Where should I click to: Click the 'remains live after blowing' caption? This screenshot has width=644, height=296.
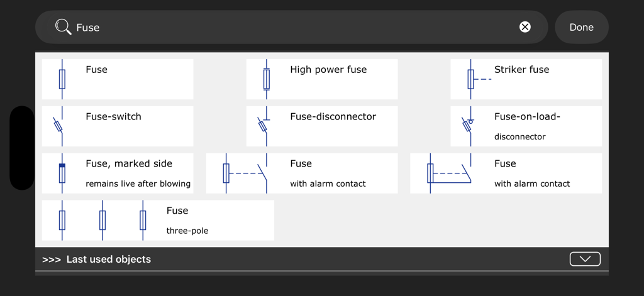[138, 184]
